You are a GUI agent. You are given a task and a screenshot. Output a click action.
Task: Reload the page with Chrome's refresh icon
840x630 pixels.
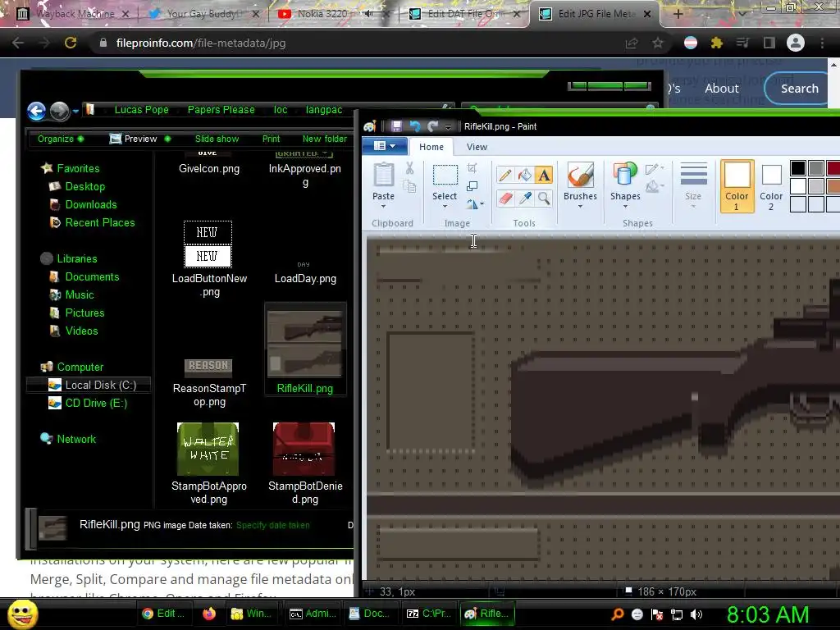click(x=71, y=43)
